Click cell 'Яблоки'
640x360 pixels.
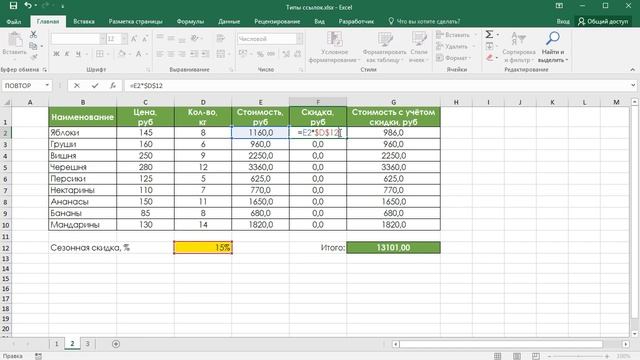(82, 133)
